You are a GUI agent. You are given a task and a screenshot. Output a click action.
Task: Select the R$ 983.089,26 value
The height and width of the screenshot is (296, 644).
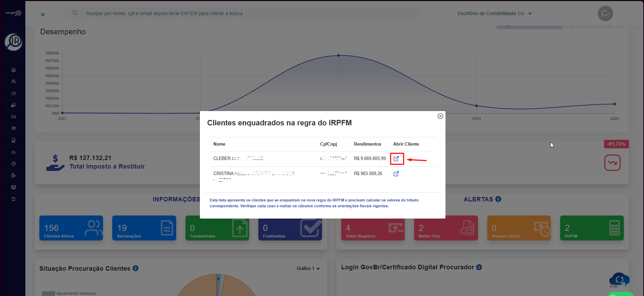tap(368, 174)
